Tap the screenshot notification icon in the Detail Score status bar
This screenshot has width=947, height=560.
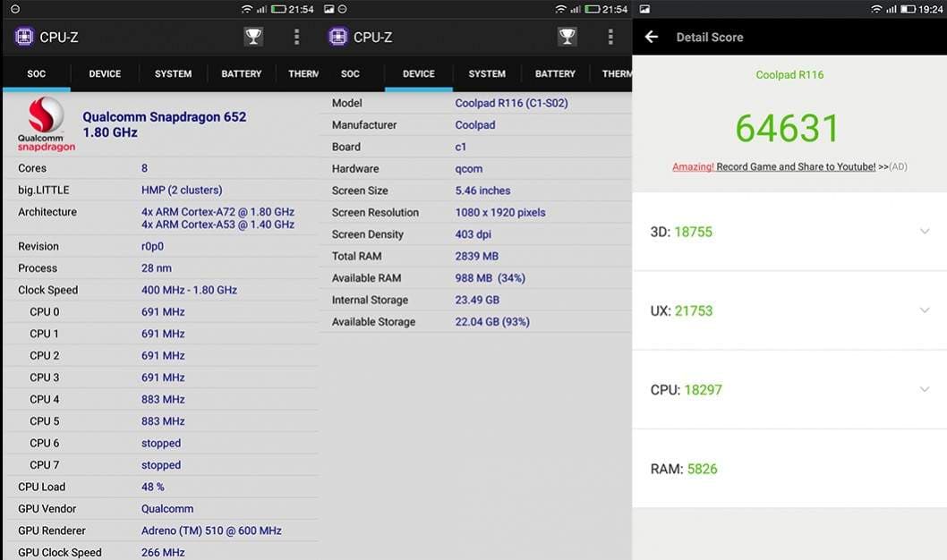tap(645, 9)
